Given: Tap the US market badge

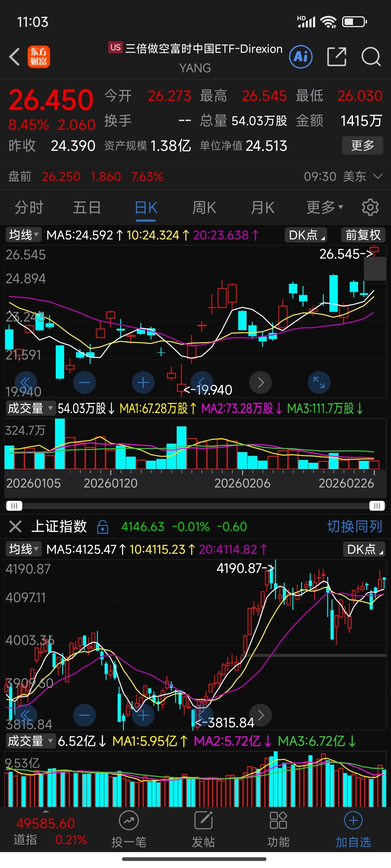Looking at the screenshot, I should point(115,47).
